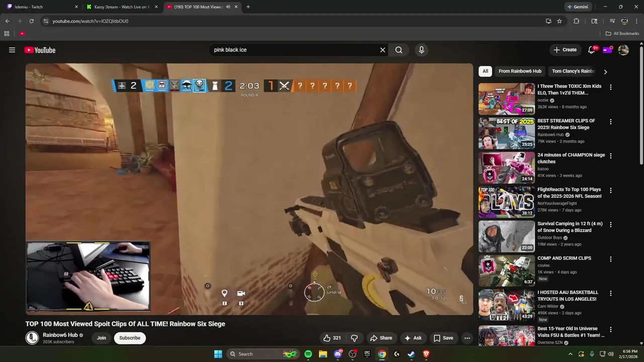Open the Chrome profile avatar
644x362 pixels.
(624, 21)
